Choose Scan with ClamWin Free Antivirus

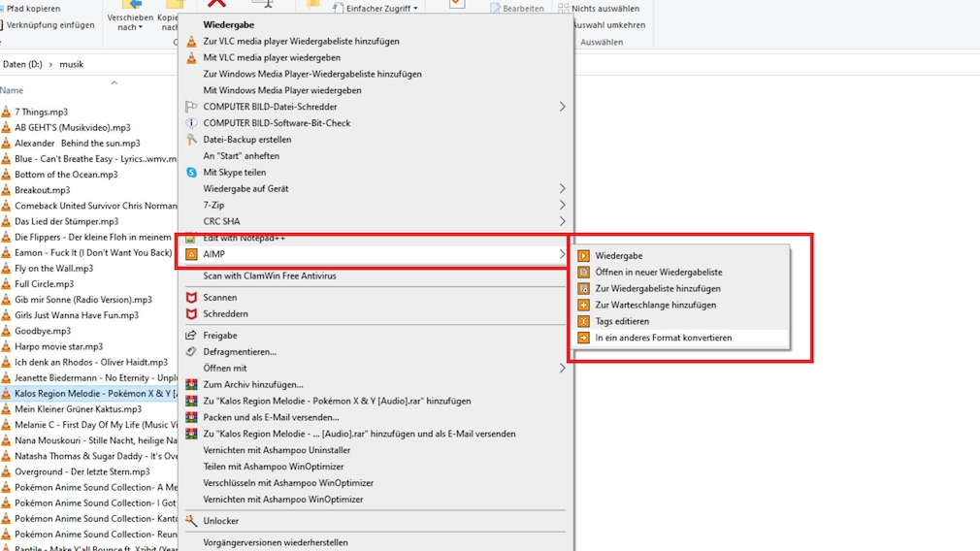pos(269,276)
